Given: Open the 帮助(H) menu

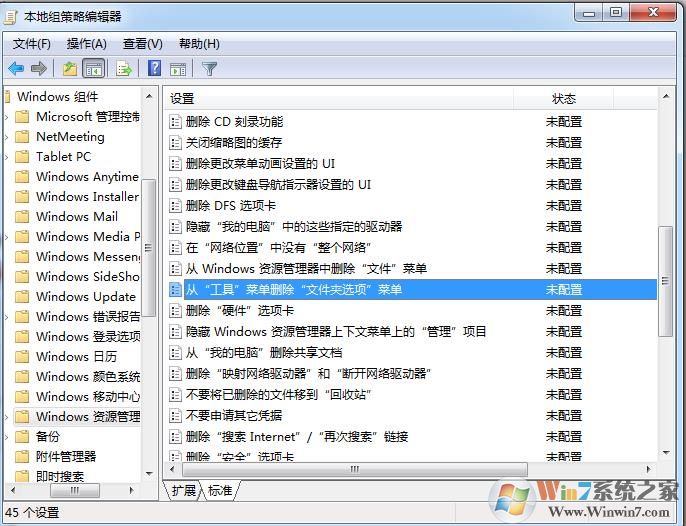Looking at the screenshot, I should point(199,44).
